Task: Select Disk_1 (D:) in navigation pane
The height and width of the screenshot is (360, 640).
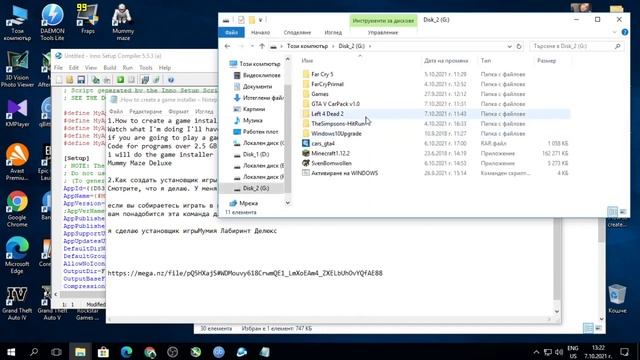Action: click(256, 154)
